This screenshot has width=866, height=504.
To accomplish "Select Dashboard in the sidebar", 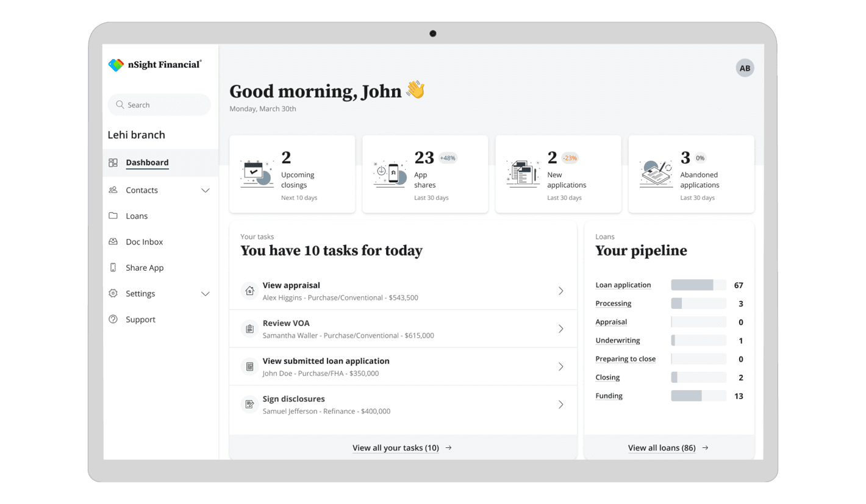I will (146, 163).
